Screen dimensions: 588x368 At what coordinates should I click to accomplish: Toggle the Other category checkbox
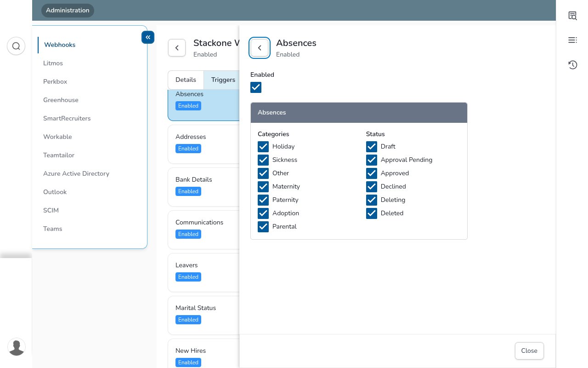click(263, 173)
